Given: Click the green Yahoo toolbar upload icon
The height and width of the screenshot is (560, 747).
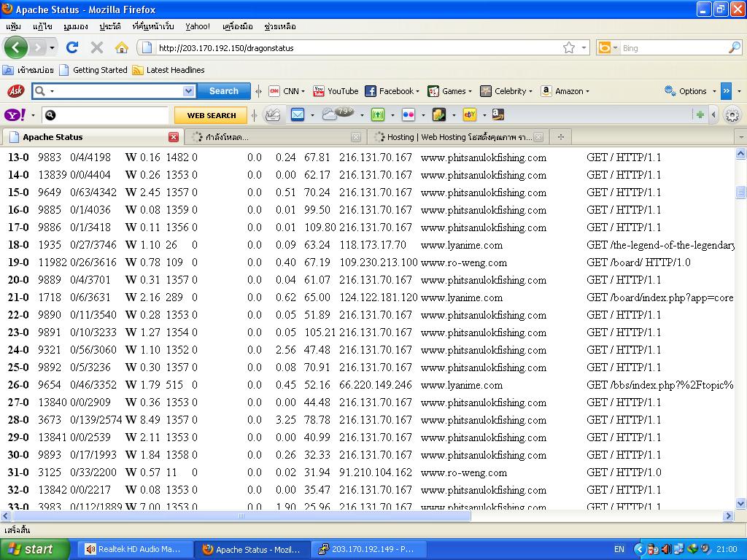Looking at the screenshot, I should 377,114.
